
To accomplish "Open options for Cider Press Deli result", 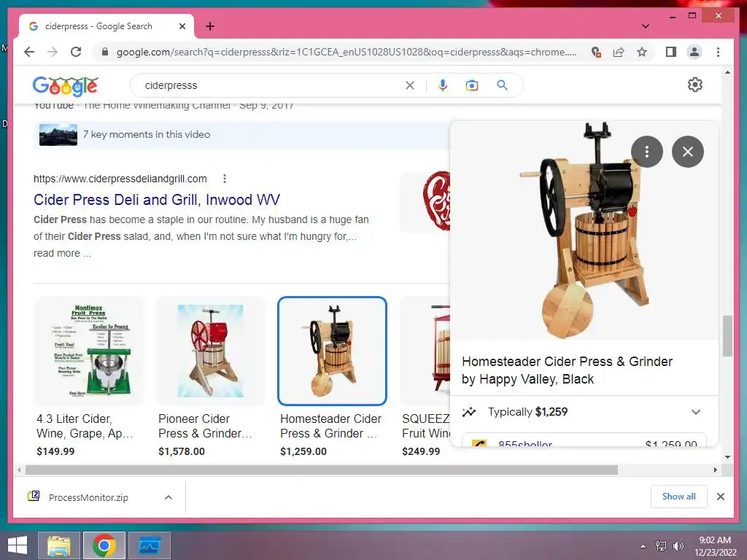I will (x=225, y=179).
